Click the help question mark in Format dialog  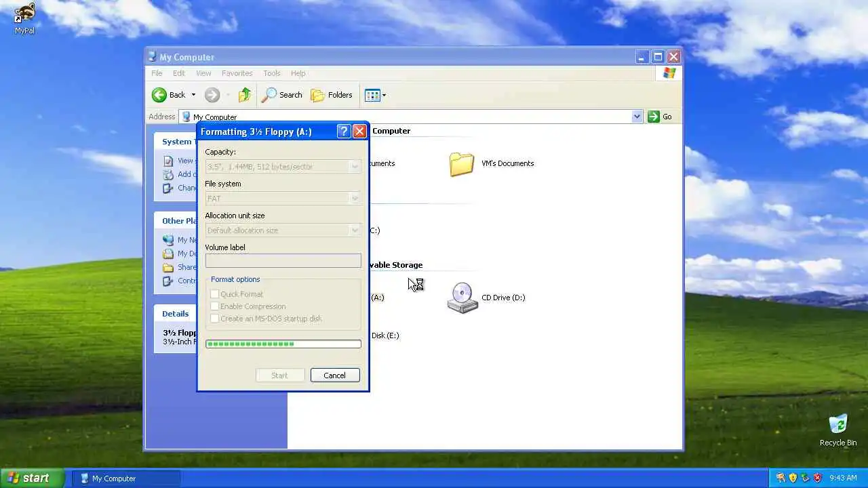tap(344, 131)
